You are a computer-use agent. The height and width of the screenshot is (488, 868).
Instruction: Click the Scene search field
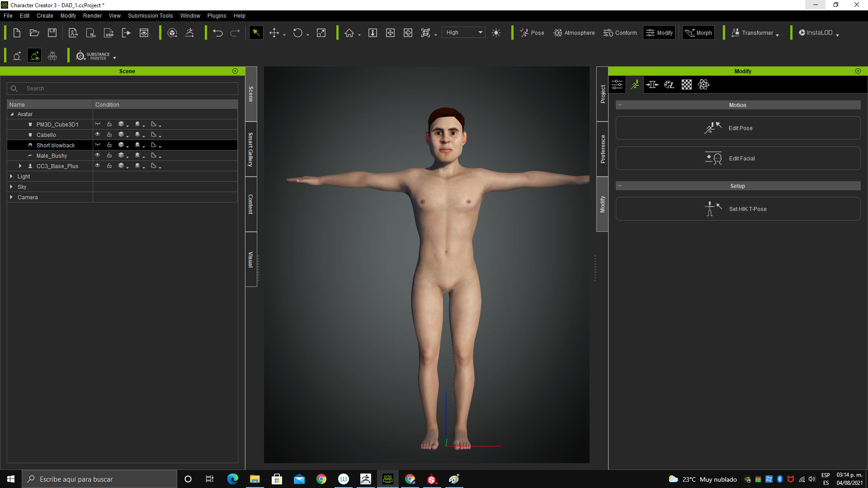(123, 89)
